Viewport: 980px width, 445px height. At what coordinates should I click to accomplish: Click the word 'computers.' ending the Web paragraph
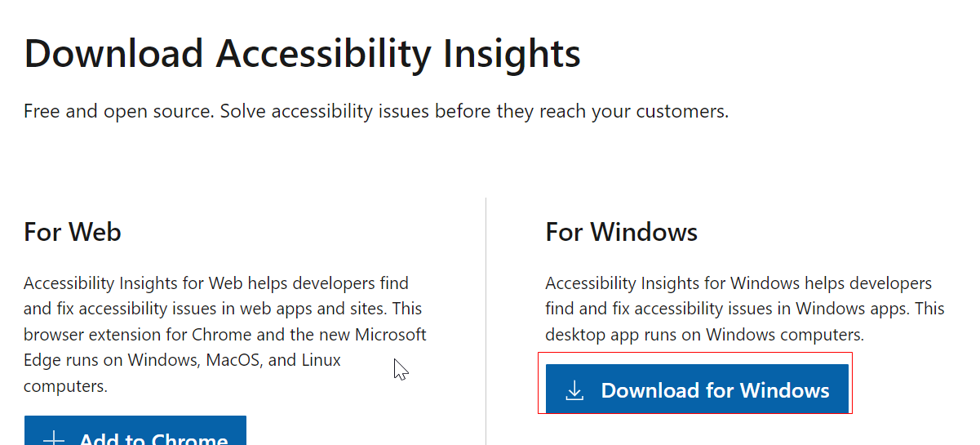[65, 386]
